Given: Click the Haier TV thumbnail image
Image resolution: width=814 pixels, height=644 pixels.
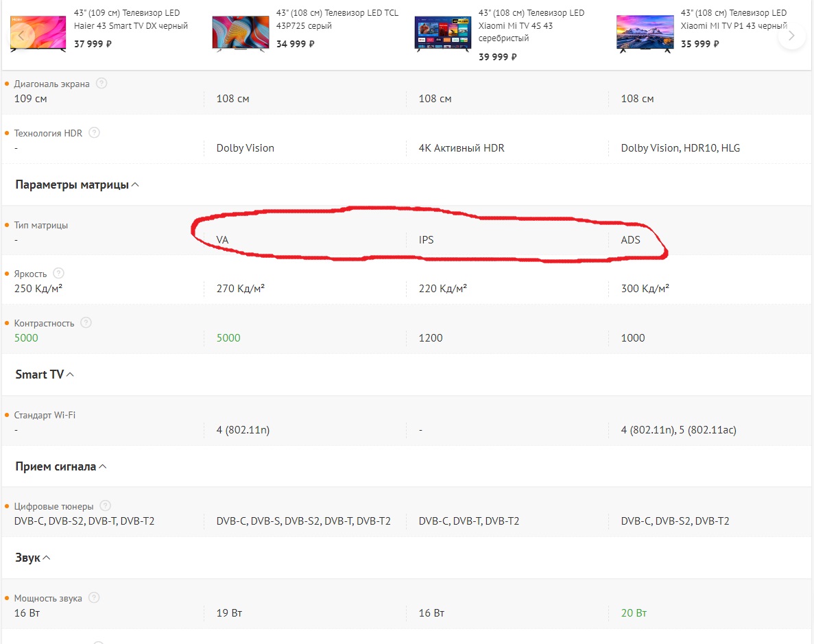Looking at the screenshot, I should [38, 32].
